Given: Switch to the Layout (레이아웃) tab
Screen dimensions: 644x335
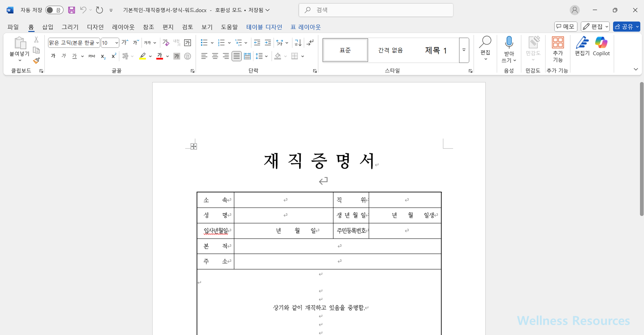Looking at the screenshot, I should tap(123, 27).
